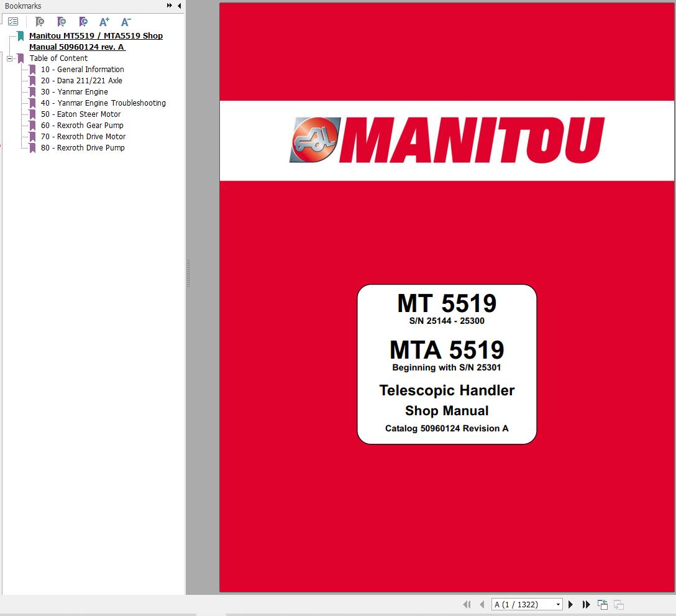Screen dimensions: 676x616
Task: Open '50 - Eaton Steer Motor' section
Action: tap(80, 114)
